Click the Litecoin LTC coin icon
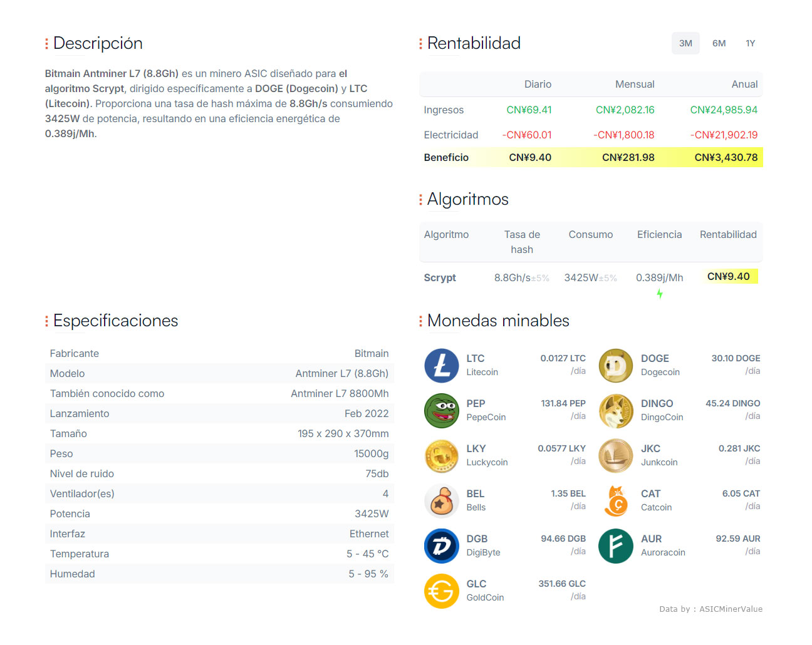Screen dimensions: 812x645 (442, 366)
